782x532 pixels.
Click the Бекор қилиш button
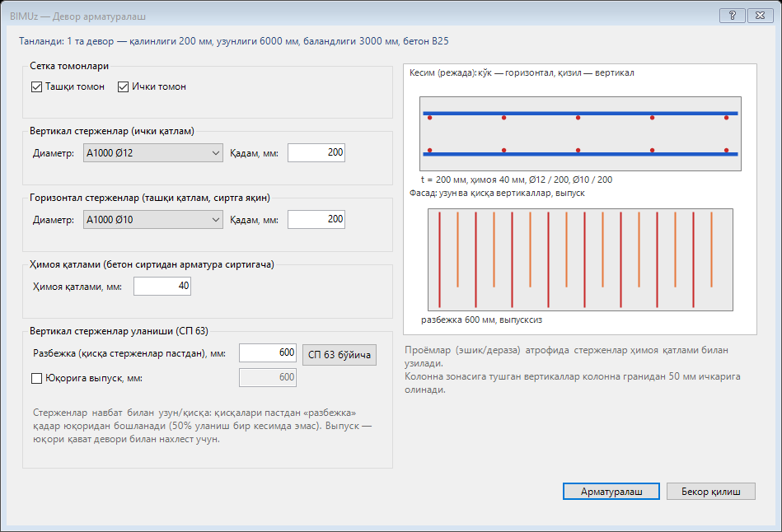click(x=710, y=491)
